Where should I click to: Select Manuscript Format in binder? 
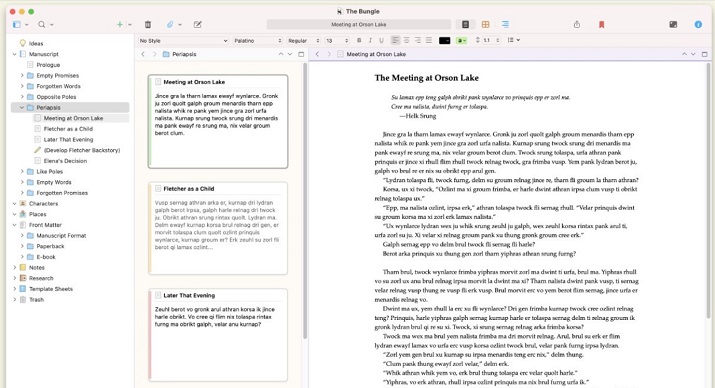pyautogui.click(x=61, y=235)
